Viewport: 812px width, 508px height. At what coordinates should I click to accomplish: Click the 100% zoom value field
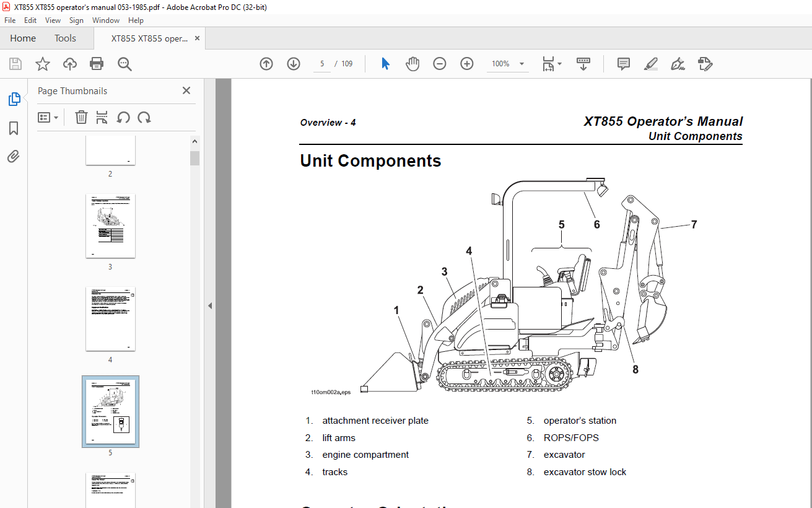click(500, 64)
